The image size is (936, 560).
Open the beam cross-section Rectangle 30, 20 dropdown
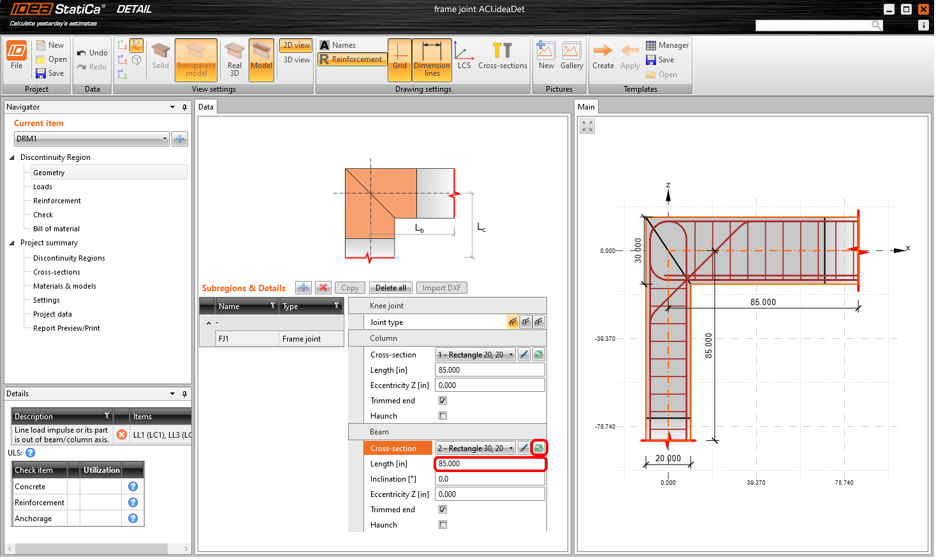(476, 449)
